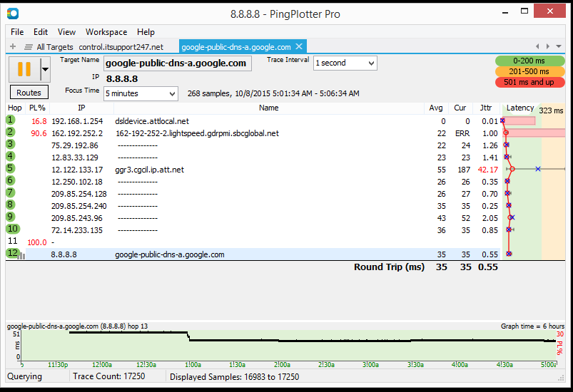This screenshot has width=573, height=392.
Task: Select hop 1 green circle icon
Action: pos(11,120)
